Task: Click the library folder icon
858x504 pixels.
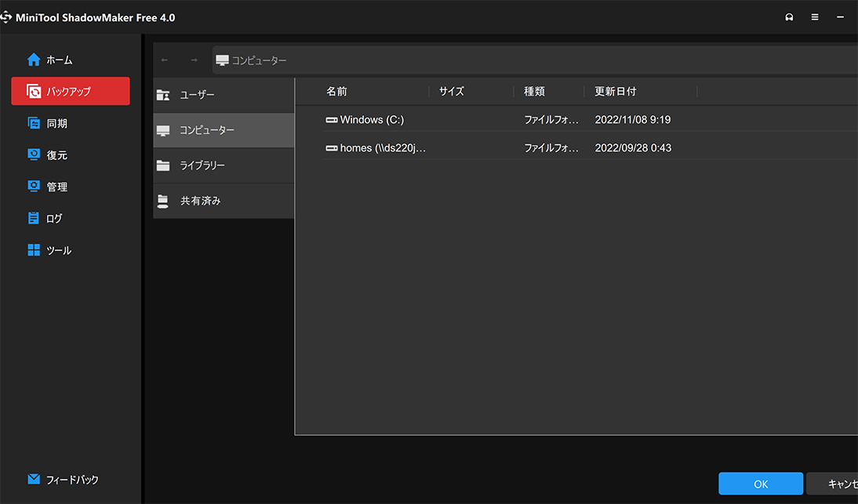Action: (x=163, y=165)
